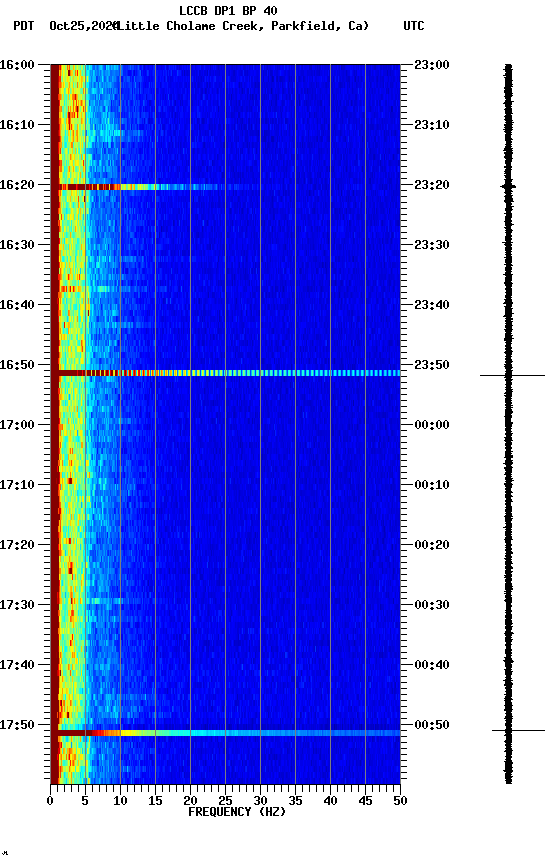Click the 00:50 UTC time label
Image resolution: width=552 pixels, height=864 pixels.
432,726
